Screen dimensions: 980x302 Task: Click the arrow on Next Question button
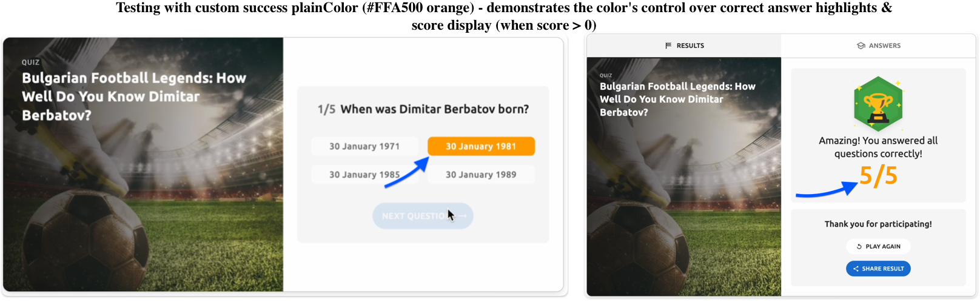point(462,216)
